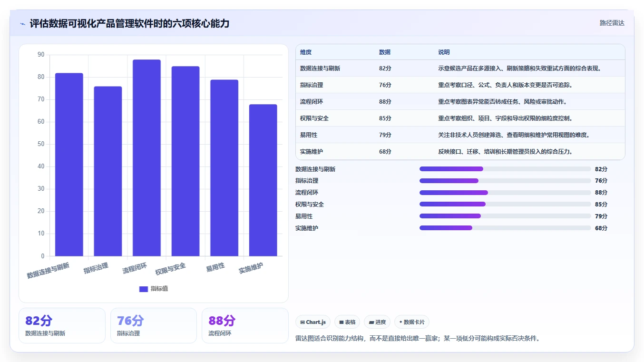Viewport: 644px width, 362px height.
Task: Click the lightning icon beside the page title
Action: (x=22, y=24)
